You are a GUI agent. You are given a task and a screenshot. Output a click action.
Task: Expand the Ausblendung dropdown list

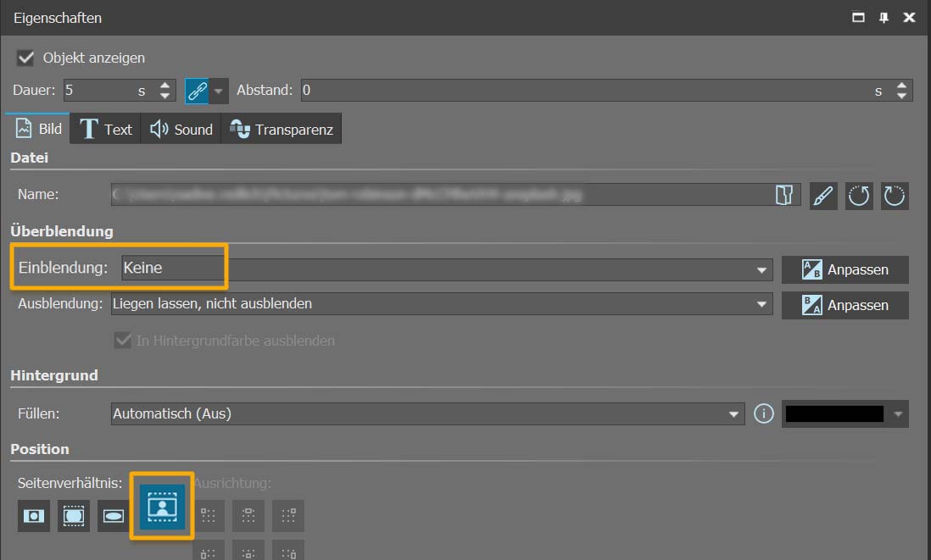441,304
